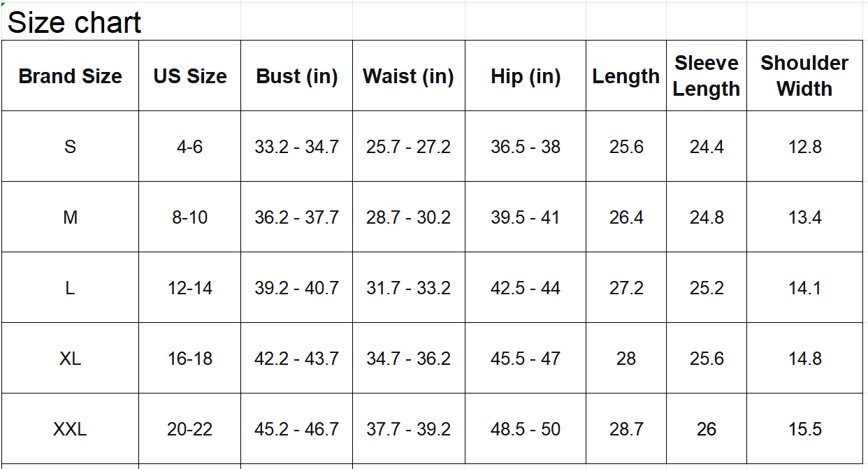868x469 pixels.
Task: Click the shoulder width cell with 14.1
Action: [804, 288]
